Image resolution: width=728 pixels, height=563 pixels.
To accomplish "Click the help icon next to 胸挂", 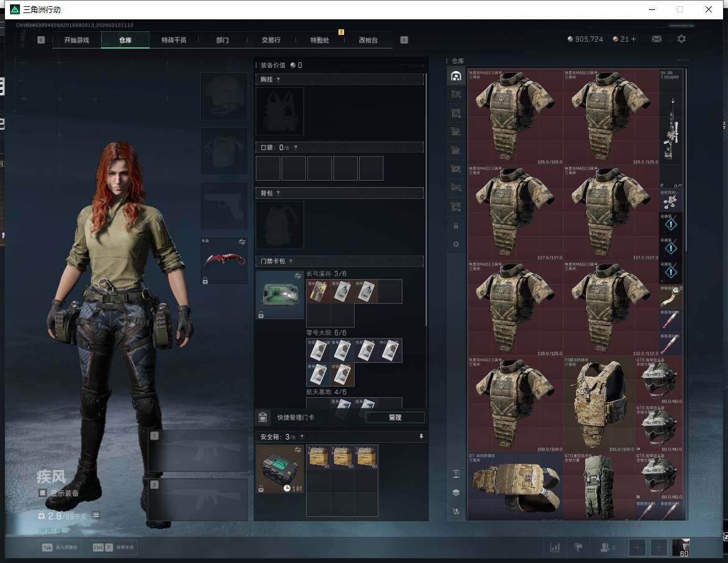I will click(278, 79).
